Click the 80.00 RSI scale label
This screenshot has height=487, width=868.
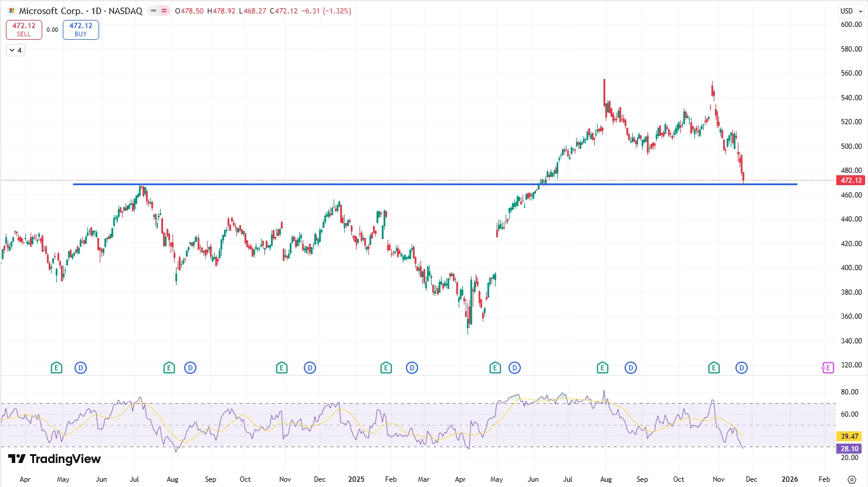[849, 392]
